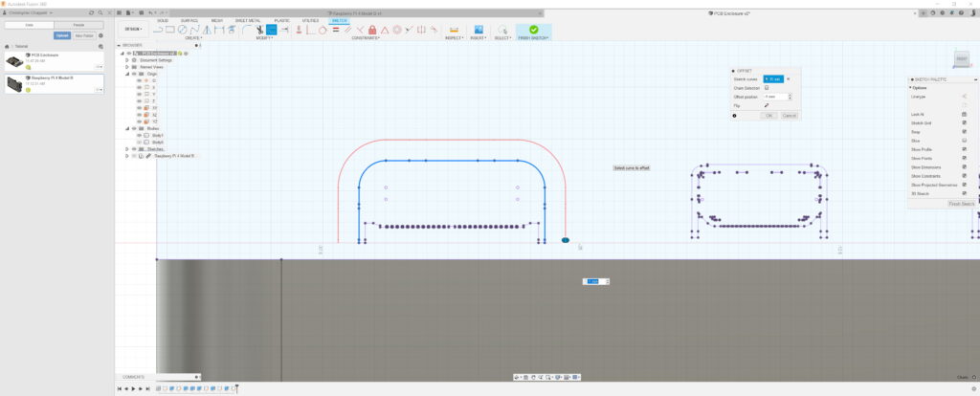980x396 pixels.
Task: Apply the Equal constraint icon
Action: coord(336,30)
